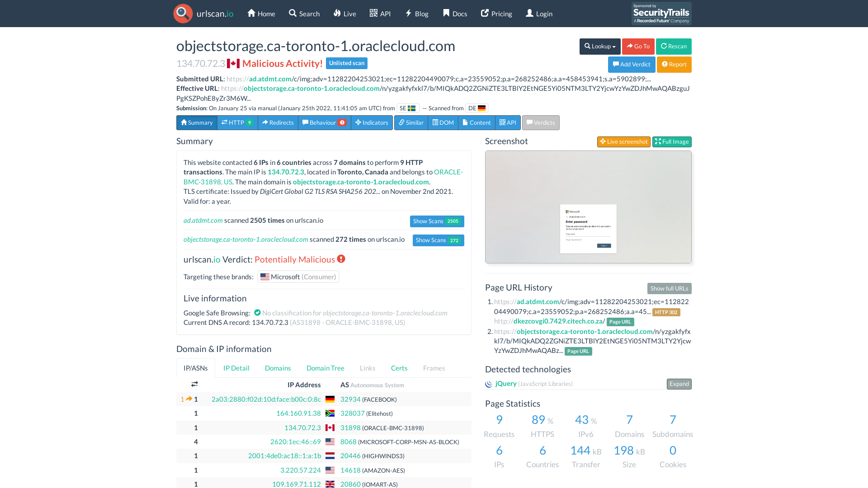Click the HTTP 302 badge
Image resolution: width=868 pixels, height=488 pixels.
click(x=666, y=312)
